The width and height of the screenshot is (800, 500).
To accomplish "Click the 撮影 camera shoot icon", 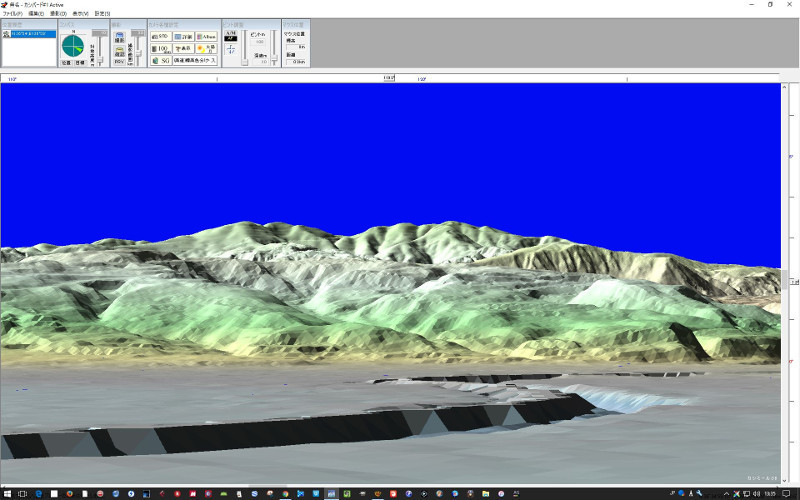I will 119,38.
